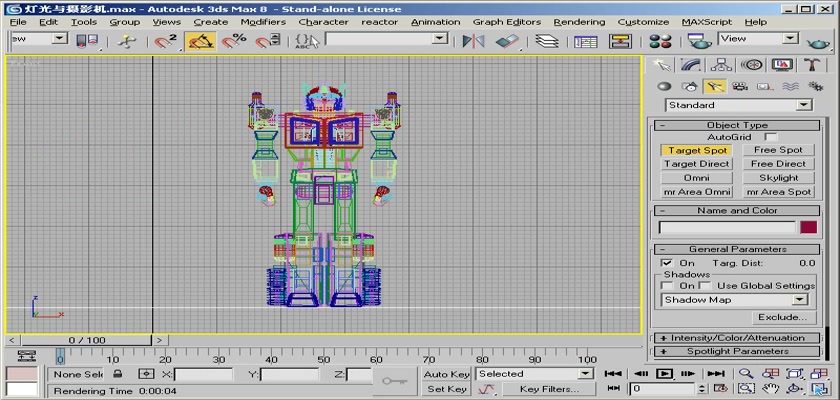Screen dimensions: 840x400
Task: Click the Align tool icon
Action: (508, 41)
